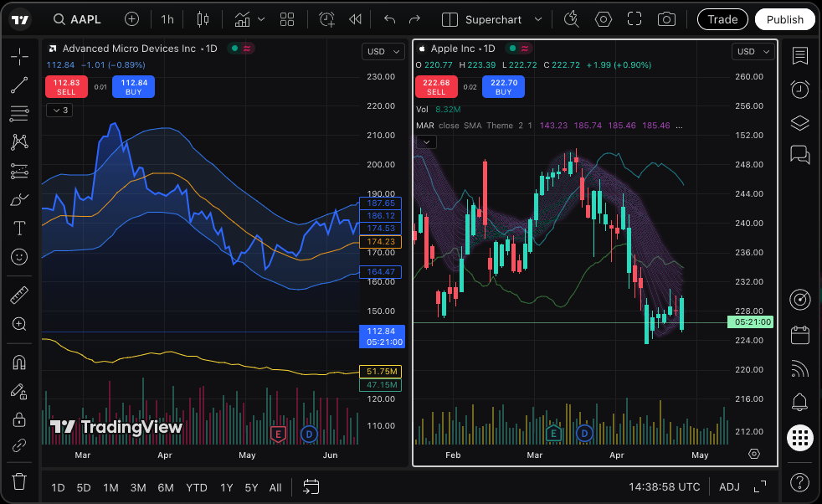Select the 1D time range
This screenshot has height=504, width=822.
point(58,488)
